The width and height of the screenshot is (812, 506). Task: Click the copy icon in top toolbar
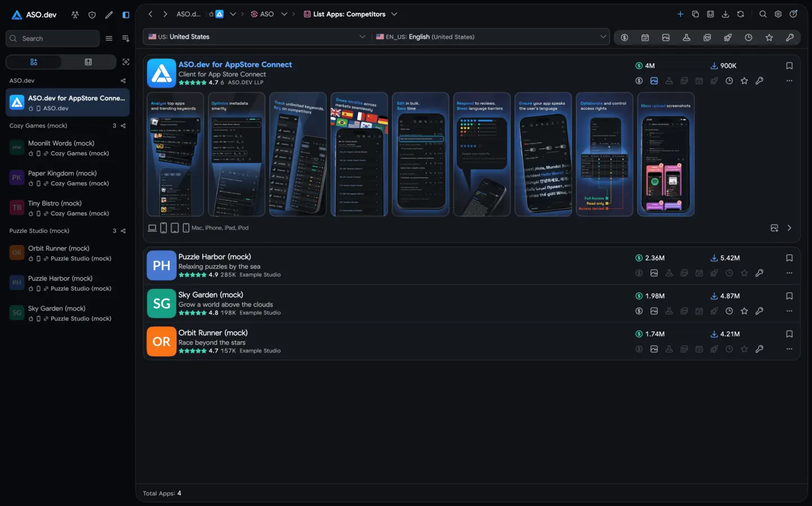click(x=695, y=14)
